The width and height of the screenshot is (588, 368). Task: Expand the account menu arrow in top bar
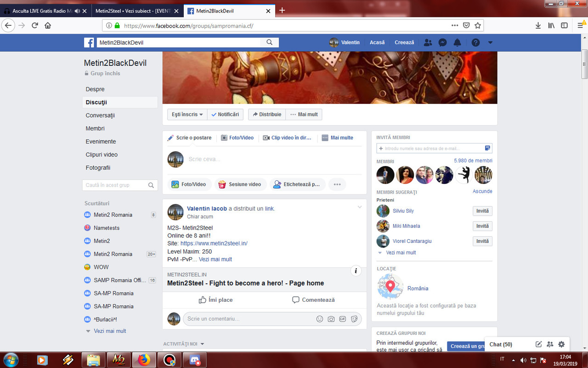coord(490,42)
